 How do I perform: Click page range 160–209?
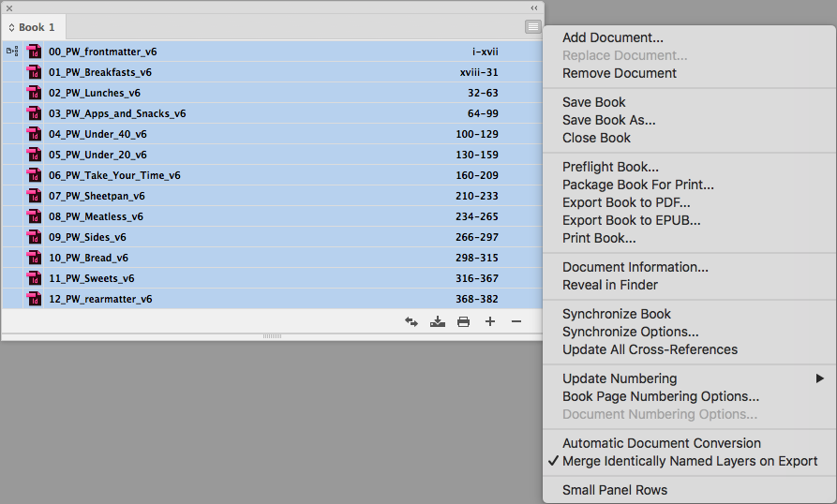477,175
